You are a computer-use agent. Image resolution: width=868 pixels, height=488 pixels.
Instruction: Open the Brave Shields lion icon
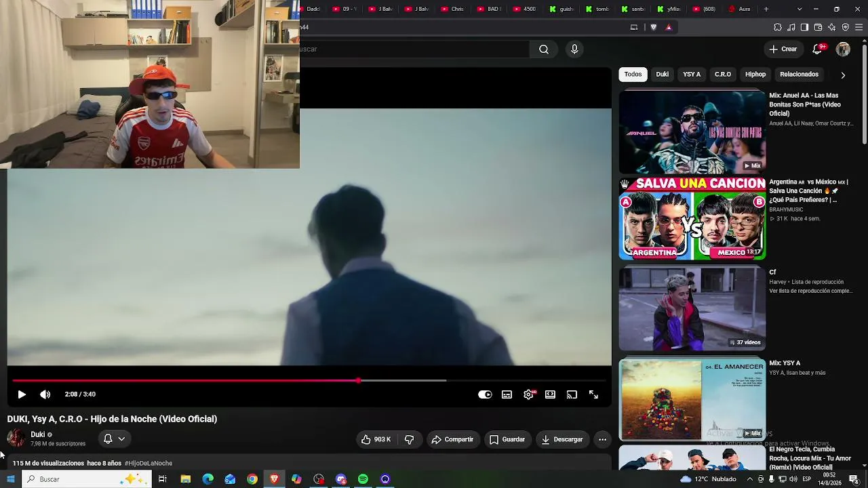click(654, 27)
